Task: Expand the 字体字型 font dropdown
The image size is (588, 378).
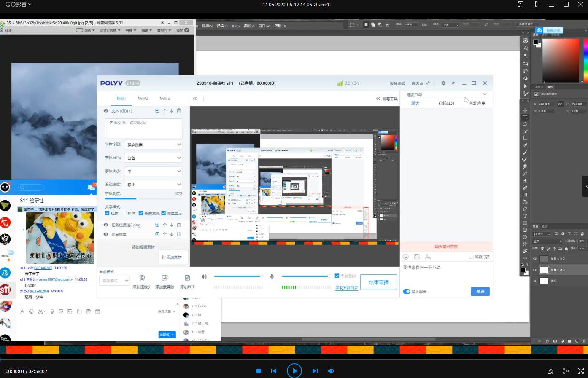Action: coord(153,145)
